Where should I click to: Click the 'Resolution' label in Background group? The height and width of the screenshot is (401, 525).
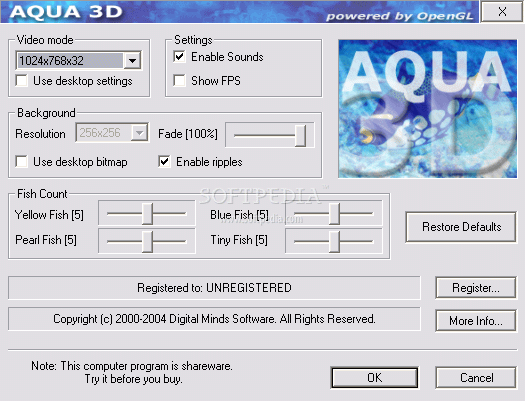(41, 134)
